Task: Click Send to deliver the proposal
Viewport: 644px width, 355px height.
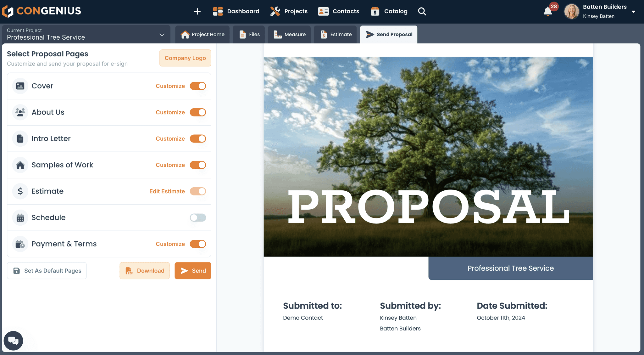Action: [x=192, y=271]
